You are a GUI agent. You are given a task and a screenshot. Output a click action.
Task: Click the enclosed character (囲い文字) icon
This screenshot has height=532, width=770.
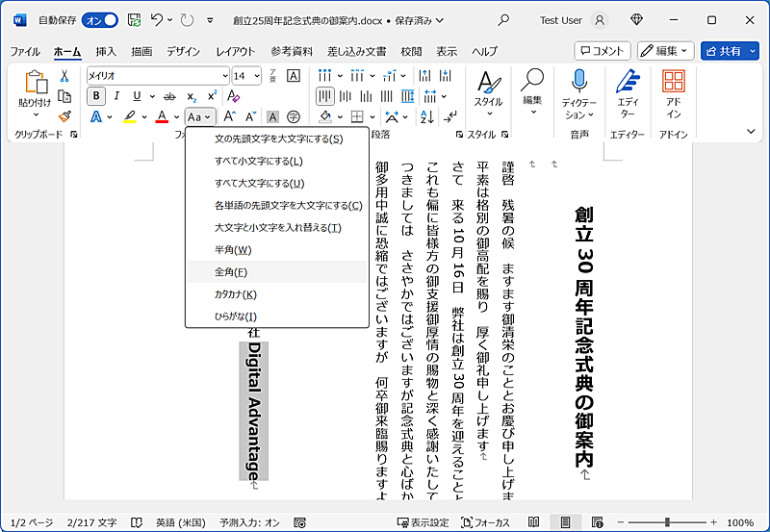pyautogui.click(x=294, y=116)
